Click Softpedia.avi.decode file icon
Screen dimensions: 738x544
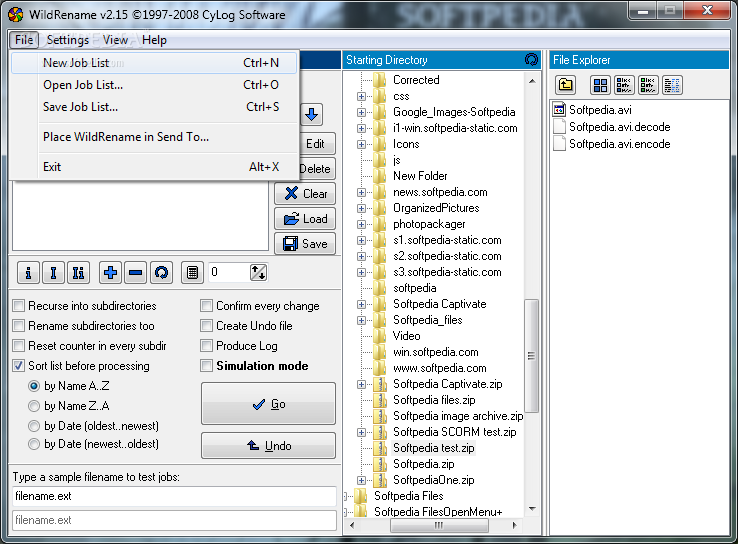point(559,127)
